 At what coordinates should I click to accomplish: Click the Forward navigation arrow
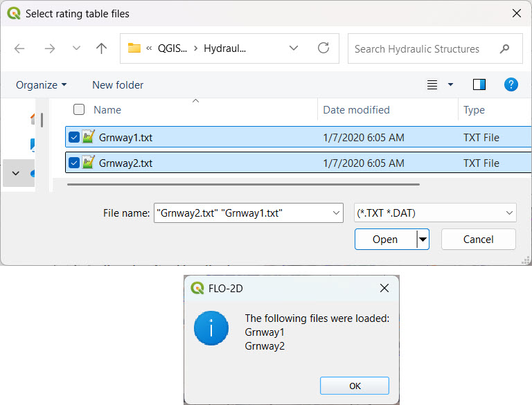(49, 48)
